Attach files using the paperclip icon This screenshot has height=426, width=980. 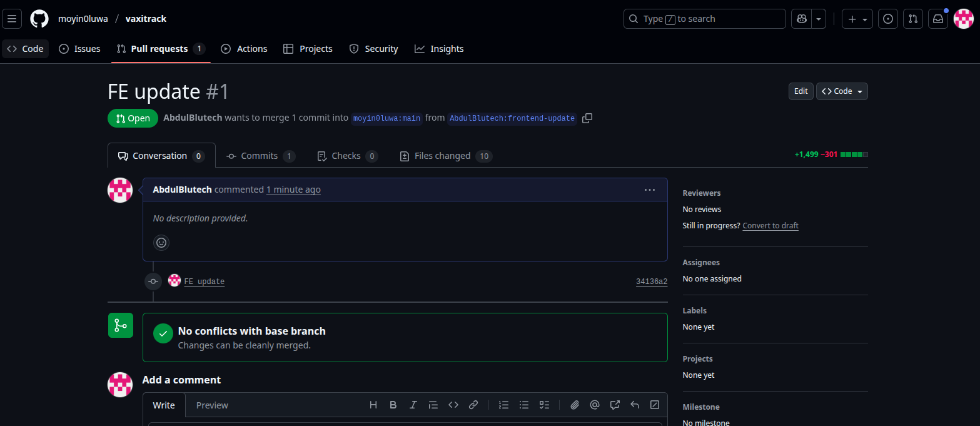pyautogui.click(x=575, y=405)
